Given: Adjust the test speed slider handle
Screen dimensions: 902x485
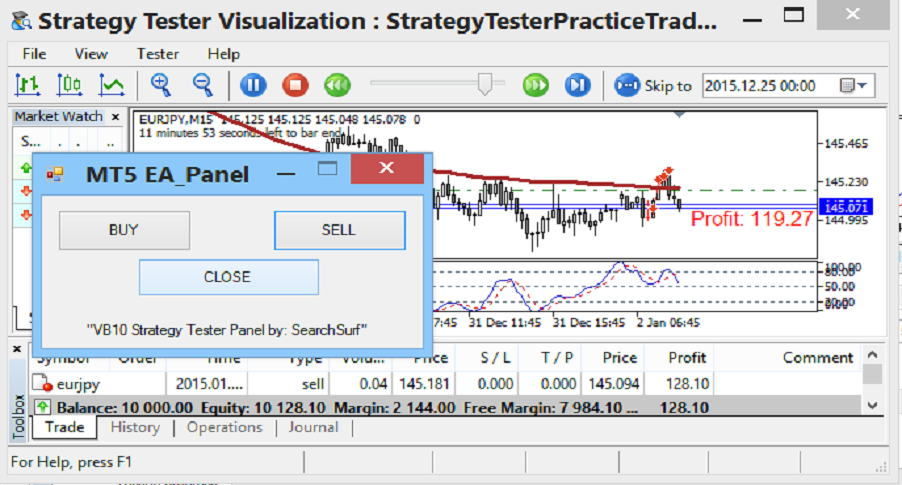Looking at the screenshot, I should coord(486,85).
